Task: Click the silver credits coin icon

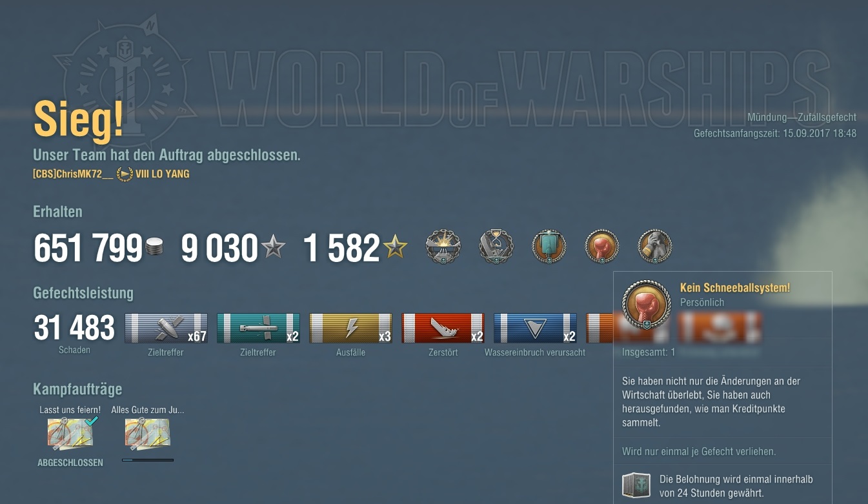Action: coord(154,247)
